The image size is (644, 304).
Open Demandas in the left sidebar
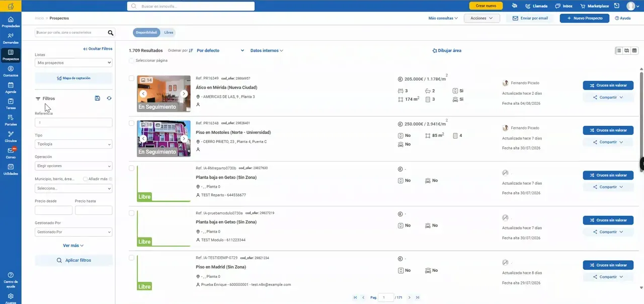click(x=11, y=38)
